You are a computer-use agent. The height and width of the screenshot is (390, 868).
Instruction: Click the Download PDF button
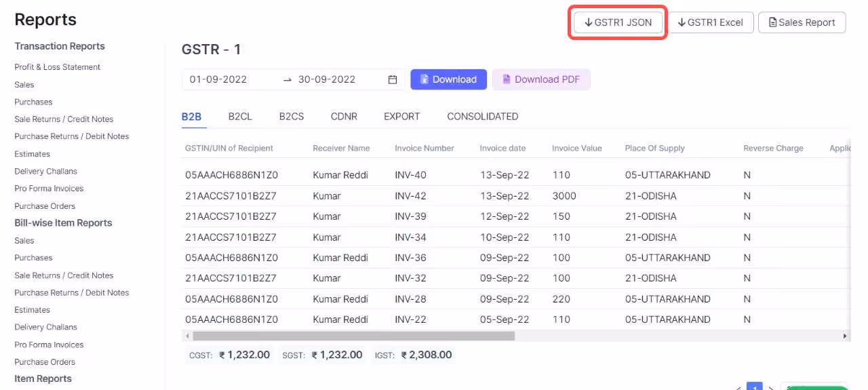click(541, 79)
